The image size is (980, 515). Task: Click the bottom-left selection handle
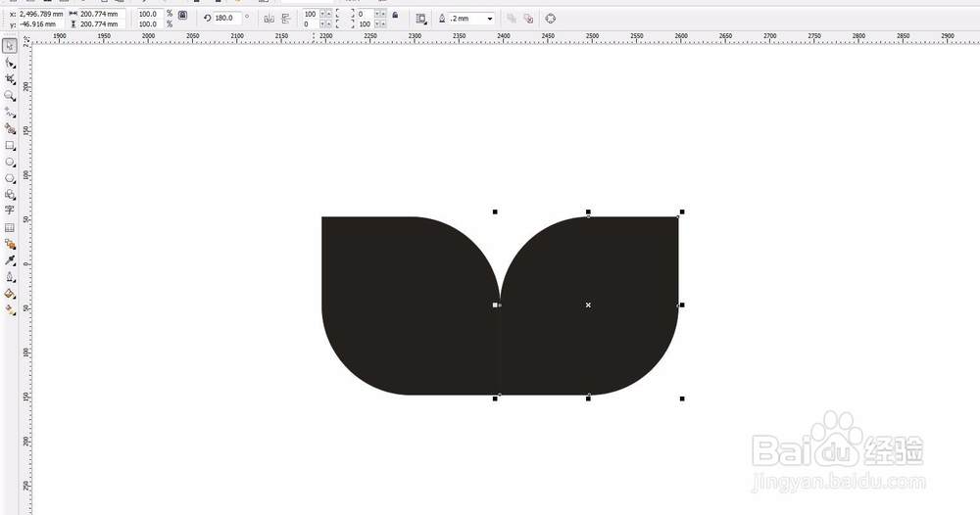tap(495, 398)
